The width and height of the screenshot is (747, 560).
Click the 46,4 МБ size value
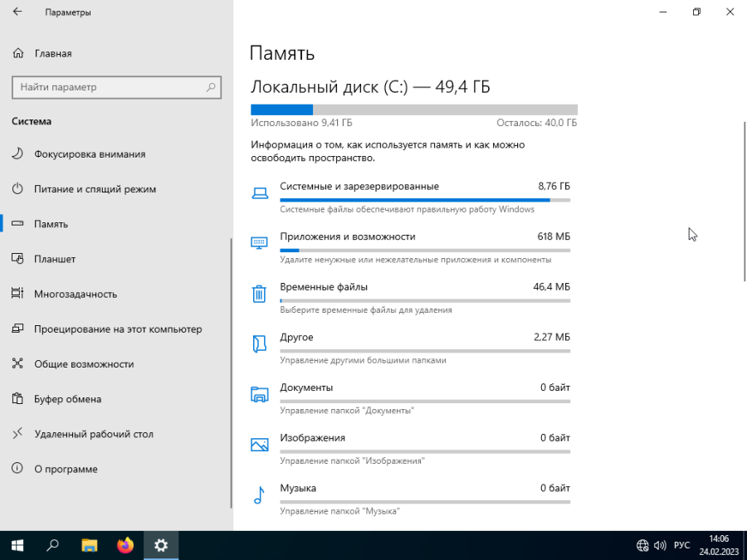552,287
